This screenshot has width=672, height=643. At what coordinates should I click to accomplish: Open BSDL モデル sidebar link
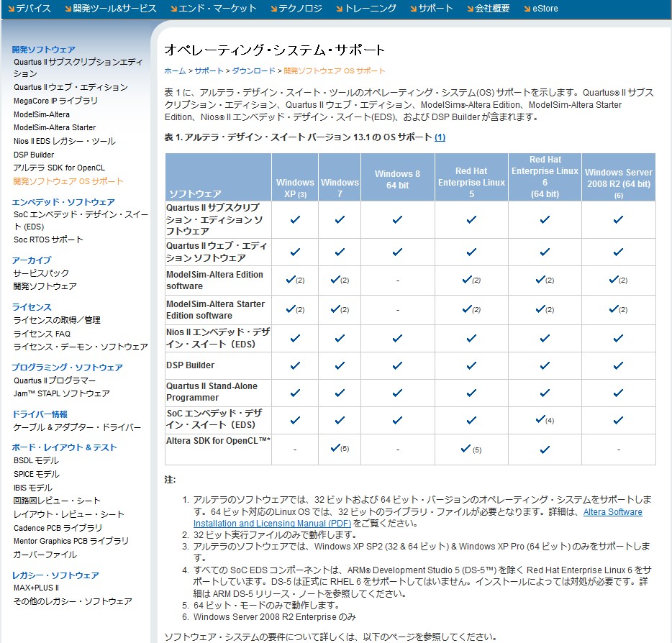pyautogui.click(x=36, y=460)
